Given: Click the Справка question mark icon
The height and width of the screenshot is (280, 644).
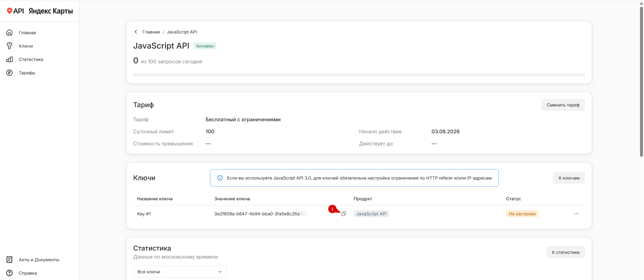Looking at the screenshot, I should pyautogui.click(x=9, y=273).
